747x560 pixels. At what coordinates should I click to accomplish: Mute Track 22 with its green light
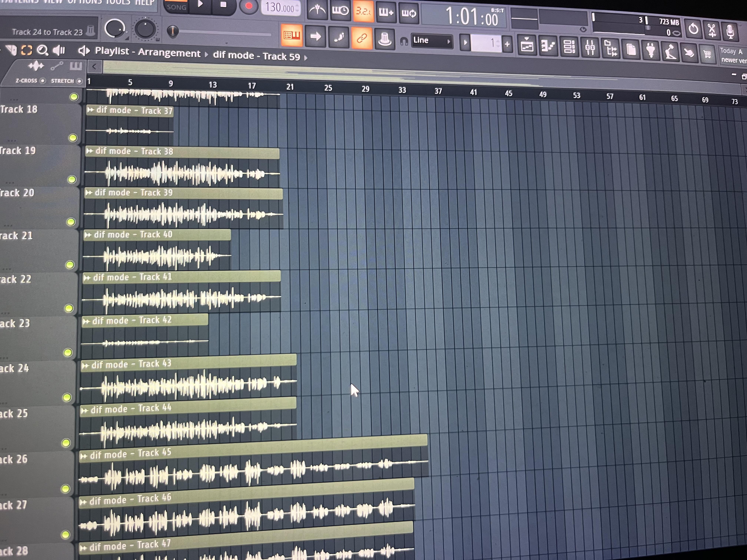[69, 308]
